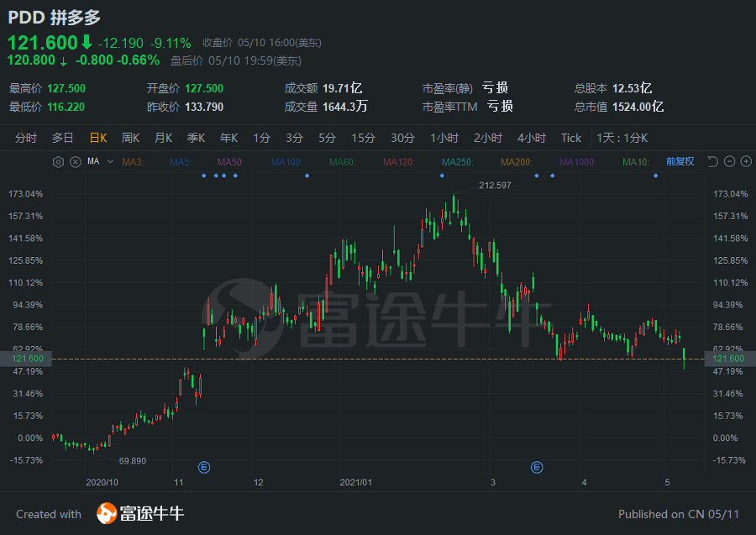
Task: Click the earnings E marker near mid-March
Action: 537,467
